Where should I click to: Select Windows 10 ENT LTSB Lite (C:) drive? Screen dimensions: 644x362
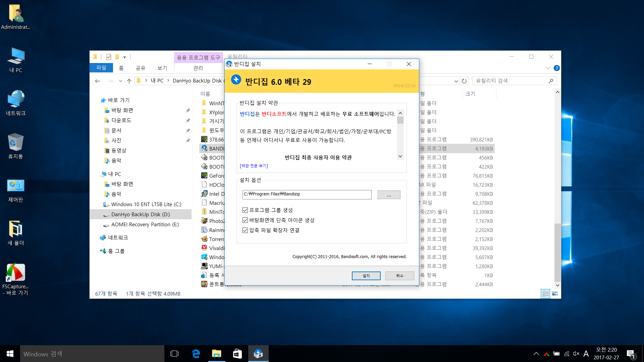[146, 204]
